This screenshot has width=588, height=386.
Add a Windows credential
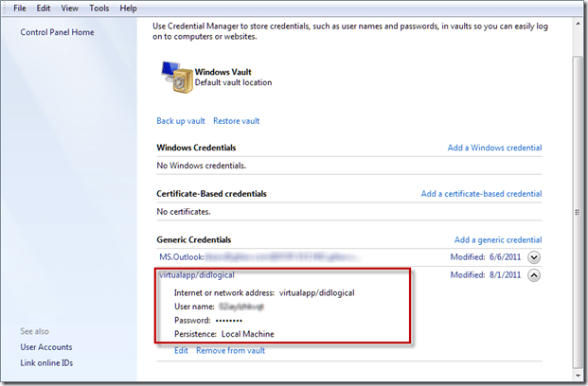coord(494,149)
